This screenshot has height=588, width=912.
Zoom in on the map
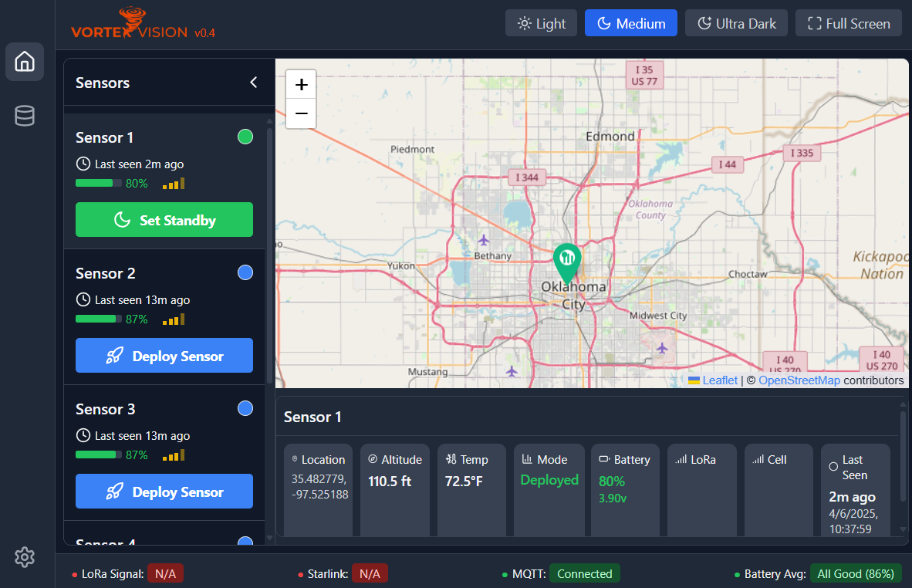pyautogui.click(x=301, y=84)
